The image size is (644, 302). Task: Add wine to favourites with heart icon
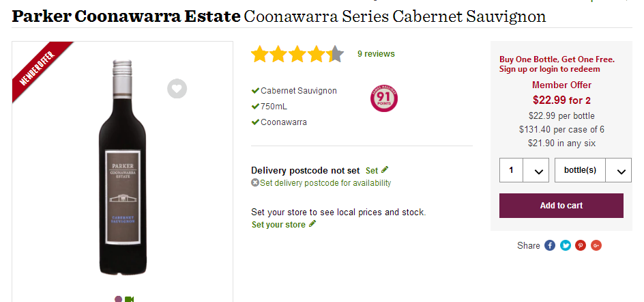[x=177, y=88]
